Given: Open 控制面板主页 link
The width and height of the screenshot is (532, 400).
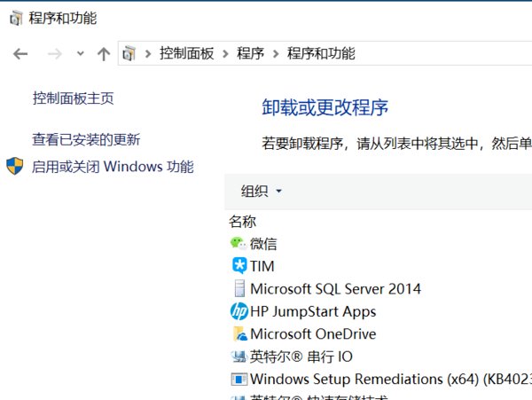Looking at the screenshot, I should pyautogui.click(x=73, y=98).
